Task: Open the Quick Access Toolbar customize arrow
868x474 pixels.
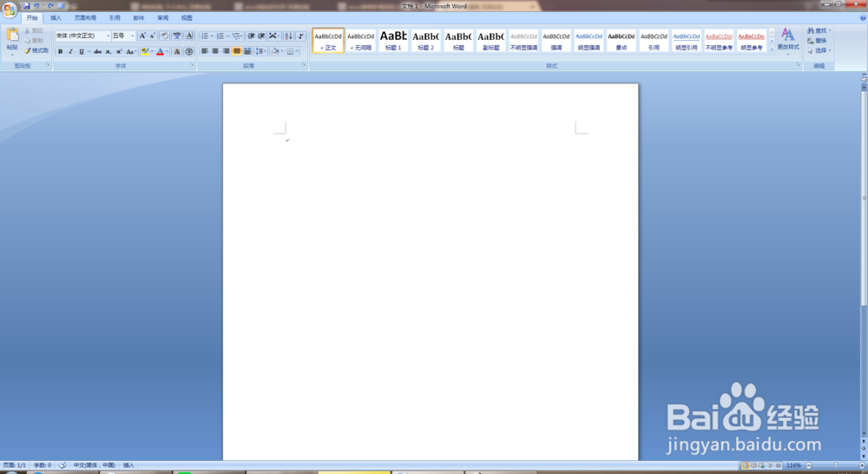Action: point(74,6)
